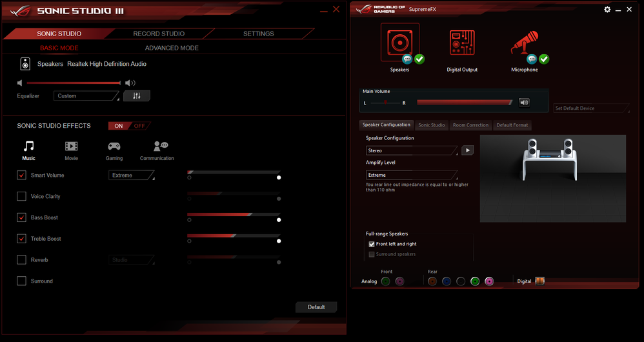Viewport: 644px width, 342px height.
Task: Disable the Smart Volume checkbox
Action: click(x=21, y=176)
